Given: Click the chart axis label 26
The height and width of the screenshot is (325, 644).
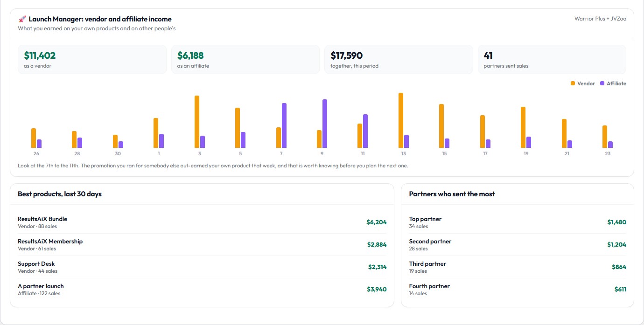Looking at the screenshot, I should click(x=36, y=153).
